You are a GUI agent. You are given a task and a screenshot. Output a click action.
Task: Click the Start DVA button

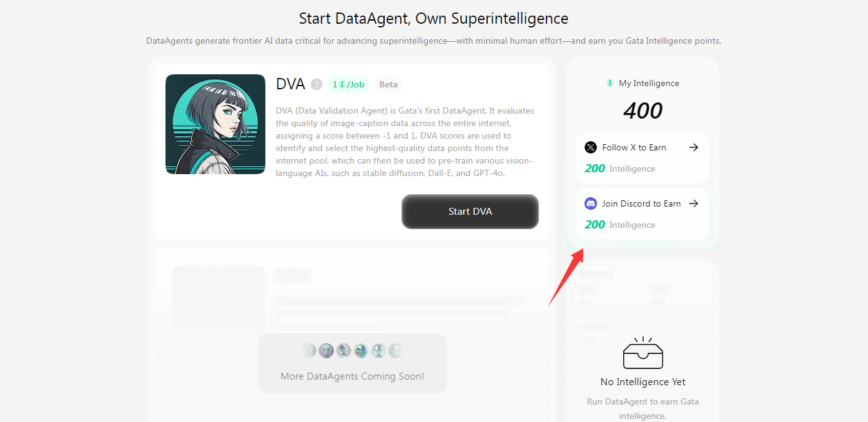[470, 211]
